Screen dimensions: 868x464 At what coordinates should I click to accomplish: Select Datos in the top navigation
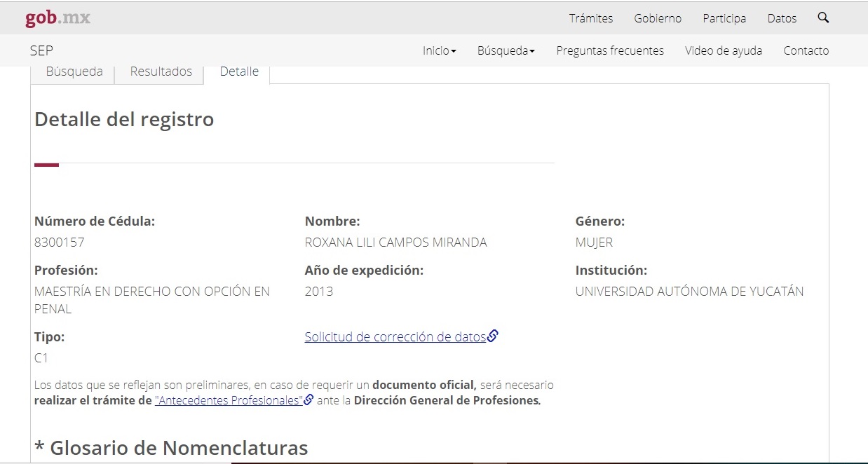coord(782,18)
